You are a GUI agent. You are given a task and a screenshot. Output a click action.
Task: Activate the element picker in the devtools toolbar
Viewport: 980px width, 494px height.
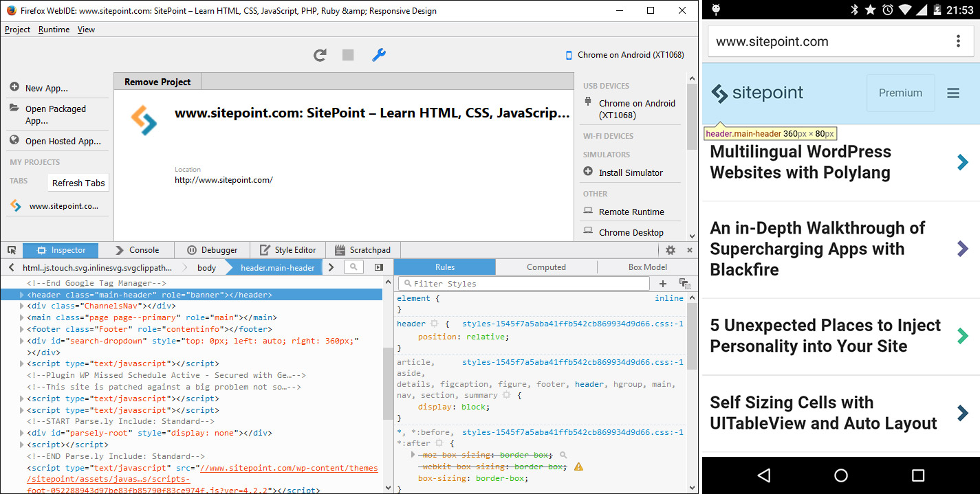pyautogui.click(x=11, y=249)
